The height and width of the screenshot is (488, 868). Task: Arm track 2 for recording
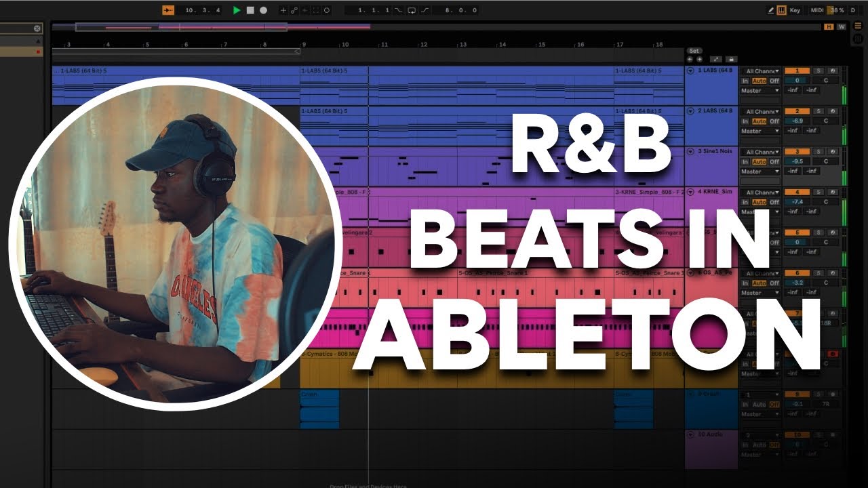[x=833, y=111]
